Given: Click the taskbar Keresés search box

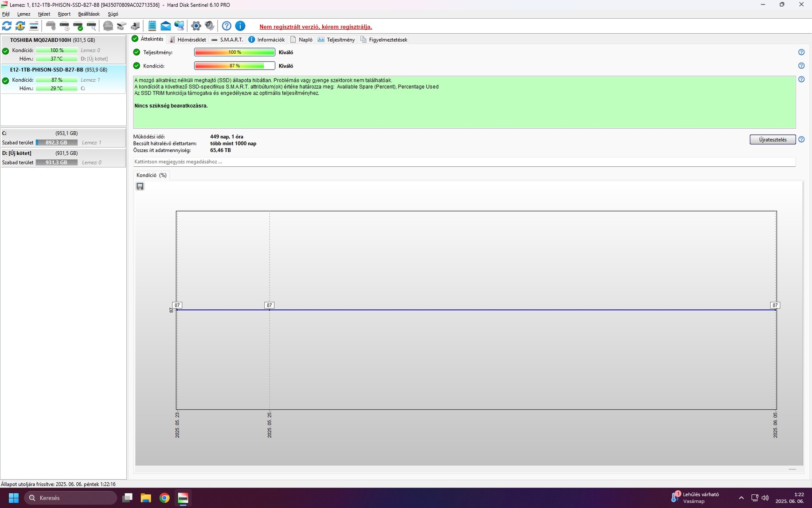Looking at the screenshot, I should coord(71,498).
